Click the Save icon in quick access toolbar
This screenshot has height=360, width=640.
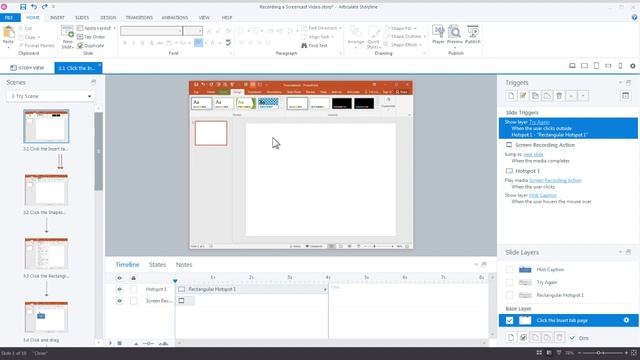coord(23,7)
